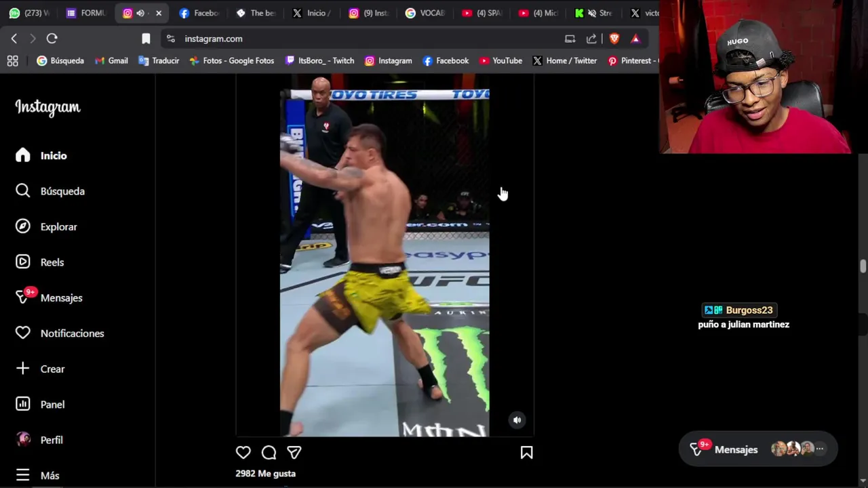Click the share icon in address bar
The width and height of the screenshot is (868, 488).
click(x=591, y=39)
